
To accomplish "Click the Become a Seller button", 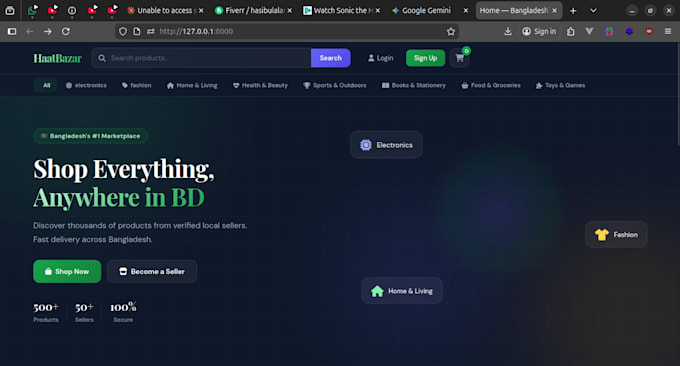I will [152, 271].
